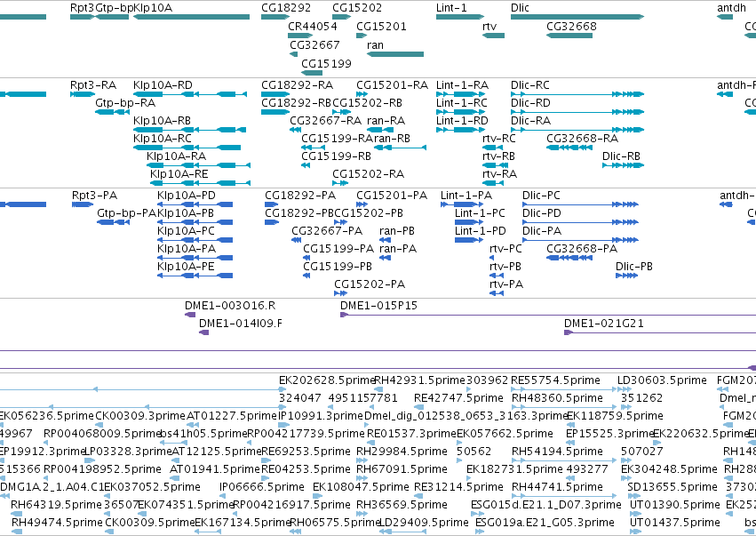Click transcript Klp10A-RC
The height and width of the screenshot is (536, 756).
pyautogui.click(x=187, y=148)
